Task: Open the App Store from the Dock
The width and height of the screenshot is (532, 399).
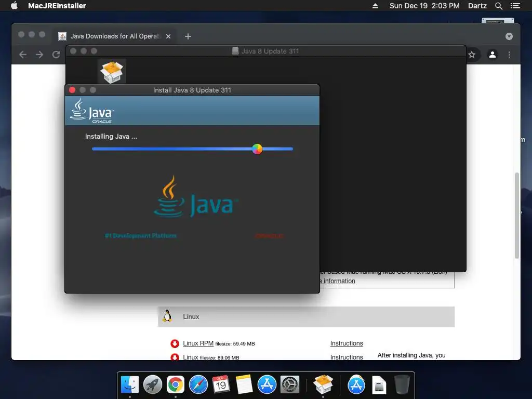Action: (x=267, y=384)
